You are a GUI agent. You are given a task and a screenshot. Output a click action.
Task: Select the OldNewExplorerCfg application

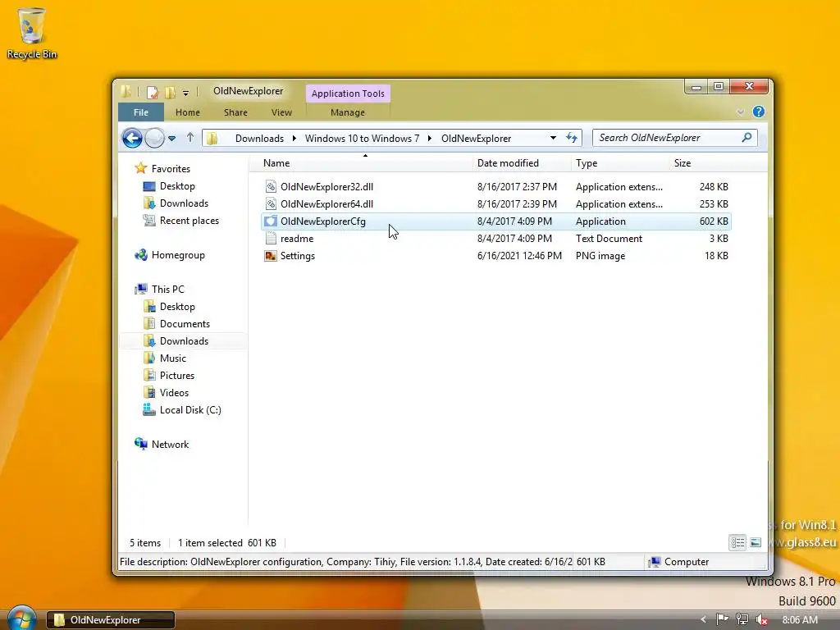point(496,221)
